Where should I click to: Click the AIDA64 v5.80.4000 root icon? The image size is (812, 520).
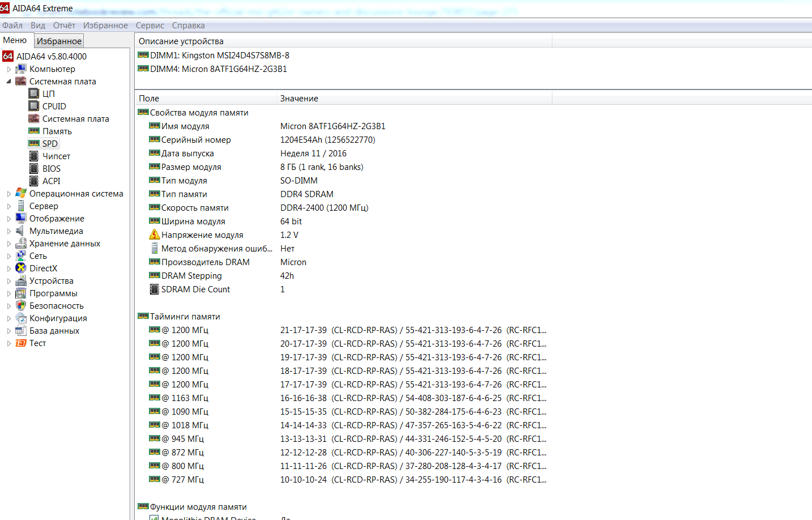tap(8, 56)
